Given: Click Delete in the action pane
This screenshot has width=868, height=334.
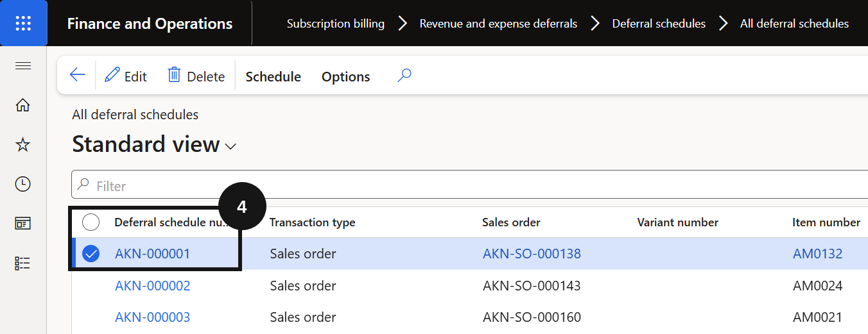Looking at the screenshot, I should point(196,76).
